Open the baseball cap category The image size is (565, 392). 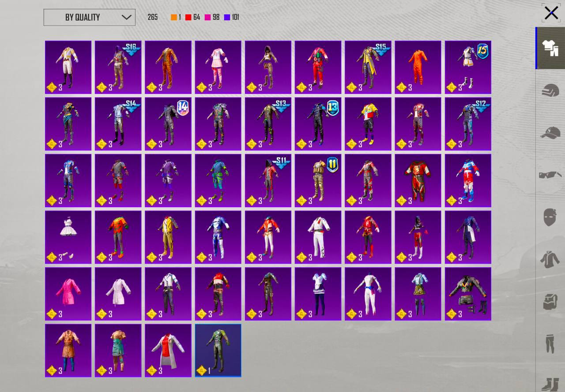coord(550,133)
